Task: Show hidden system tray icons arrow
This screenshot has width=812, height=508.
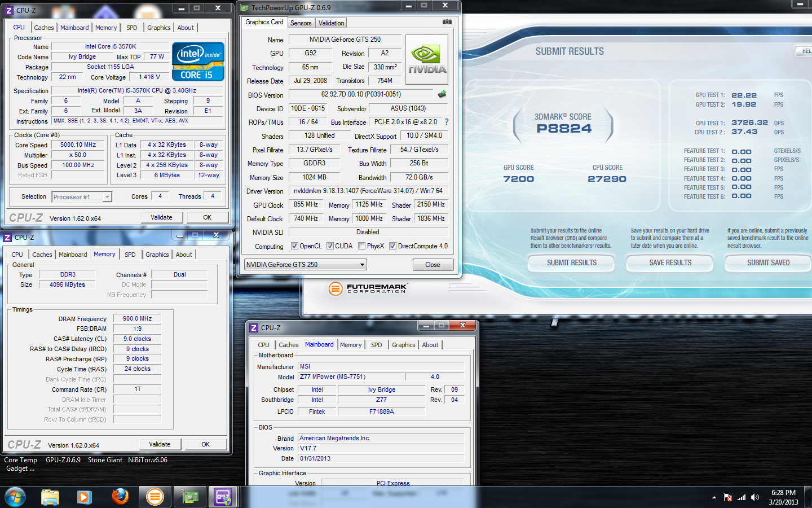Action: (714, 497)
